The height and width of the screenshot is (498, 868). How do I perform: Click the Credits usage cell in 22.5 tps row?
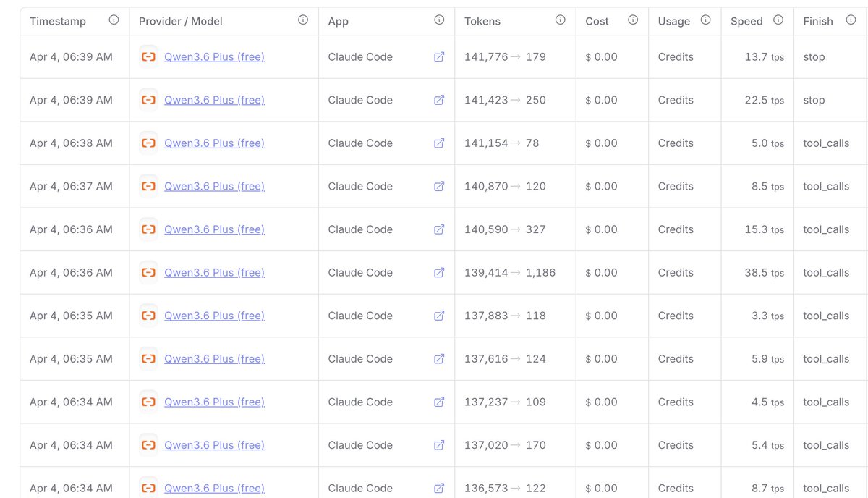coord(676,100)
